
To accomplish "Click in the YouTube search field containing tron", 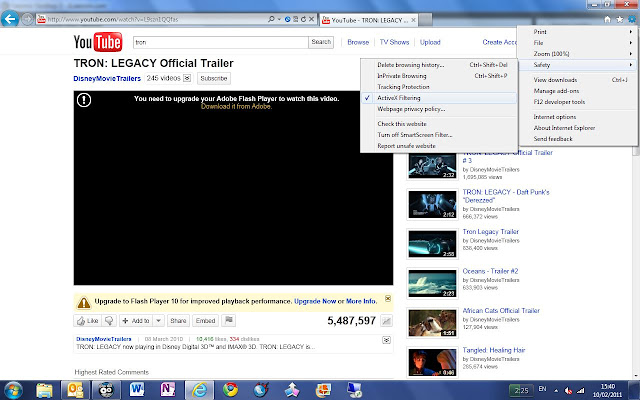I will [221, 42].
